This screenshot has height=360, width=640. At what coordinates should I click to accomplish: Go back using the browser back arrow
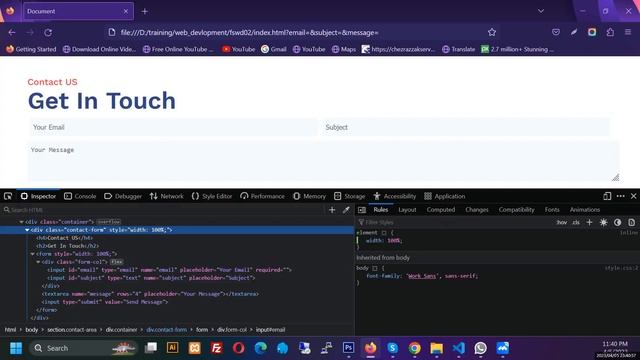pyautogui.click(x=12, y=32)
